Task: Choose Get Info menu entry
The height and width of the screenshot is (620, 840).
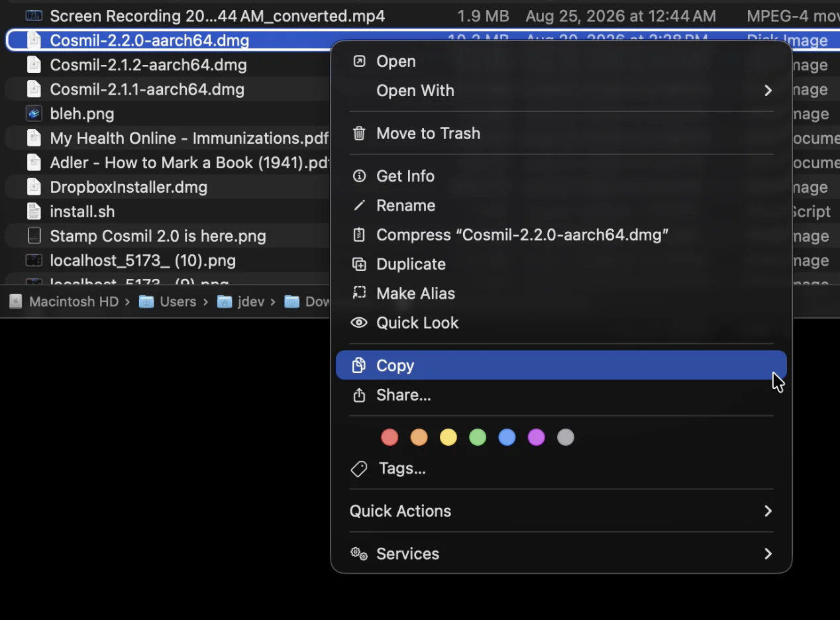Action: point(561,176)
